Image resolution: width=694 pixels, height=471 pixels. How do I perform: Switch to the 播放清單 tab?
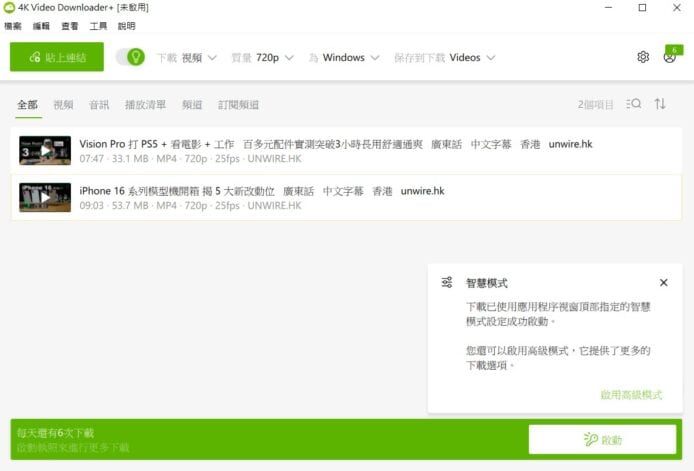pos(145,105)
